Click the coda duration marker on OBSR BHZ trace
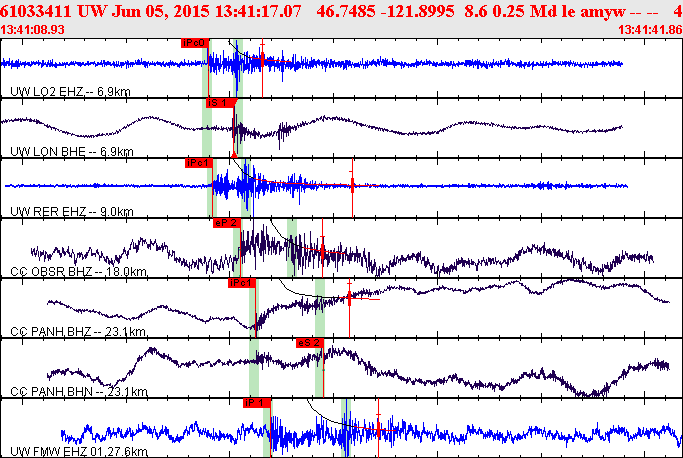The image size is (683, 458). [x=322, y=249]
